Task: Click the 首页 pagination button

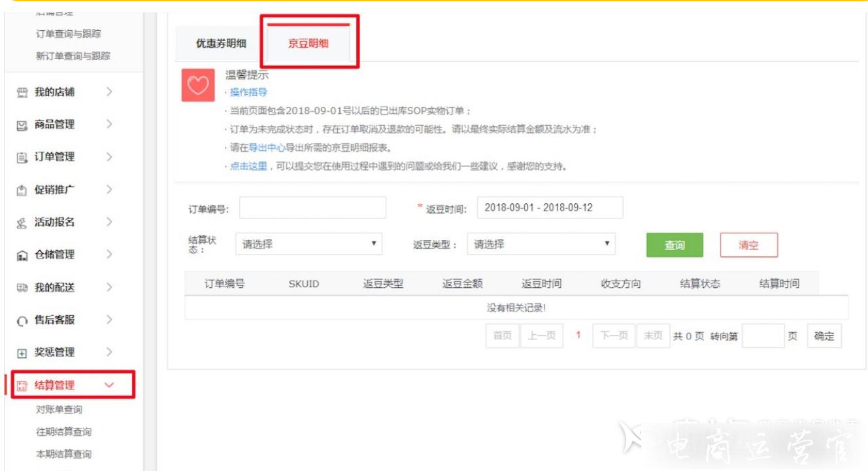Action: (x=503, y=336)
